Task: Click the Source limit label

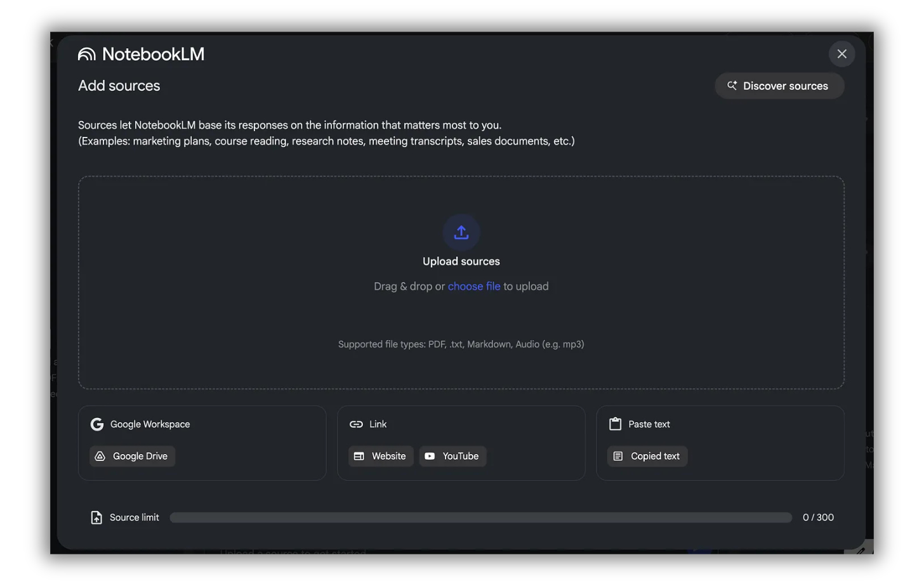Action: 135,518
